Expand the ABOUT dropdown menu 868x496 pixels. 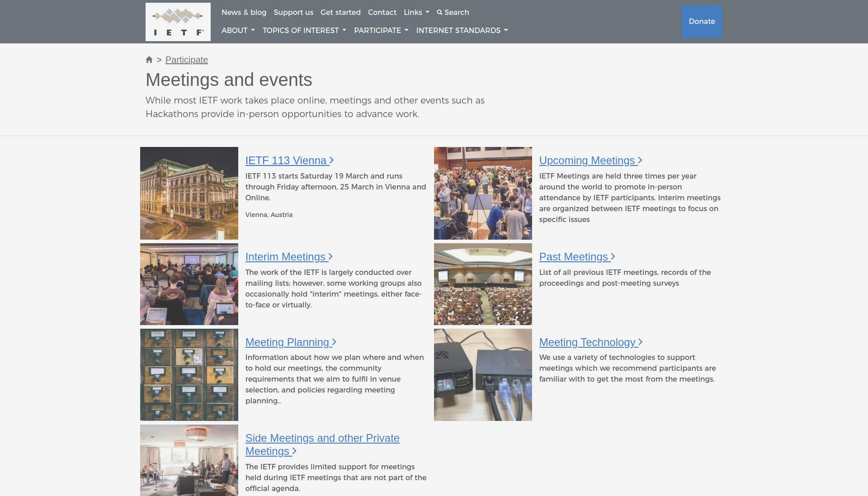(238, 30)
